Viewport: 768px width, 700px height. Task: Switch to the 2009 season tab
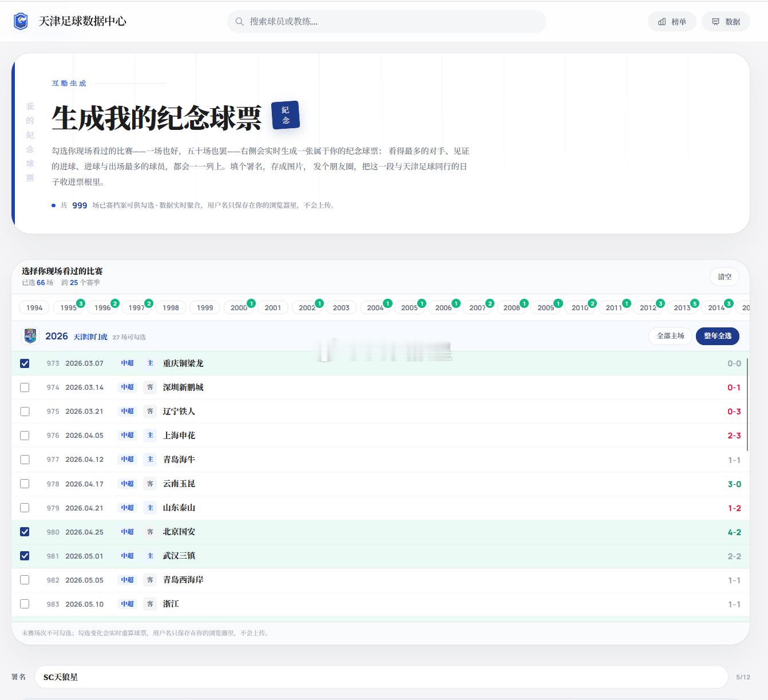546,307
